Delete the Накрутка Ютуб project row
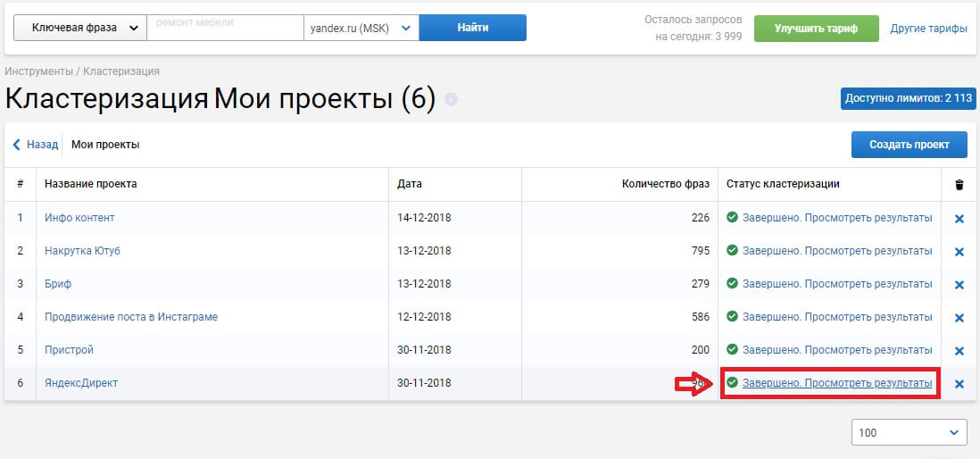980x459 pixels. click(x=959, y=252)
